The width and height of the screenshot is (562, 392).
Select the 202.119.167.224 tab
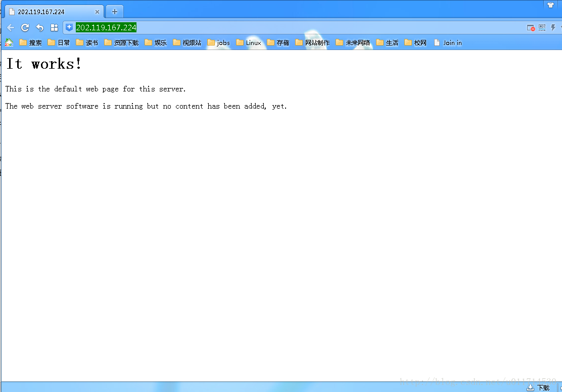54,12
